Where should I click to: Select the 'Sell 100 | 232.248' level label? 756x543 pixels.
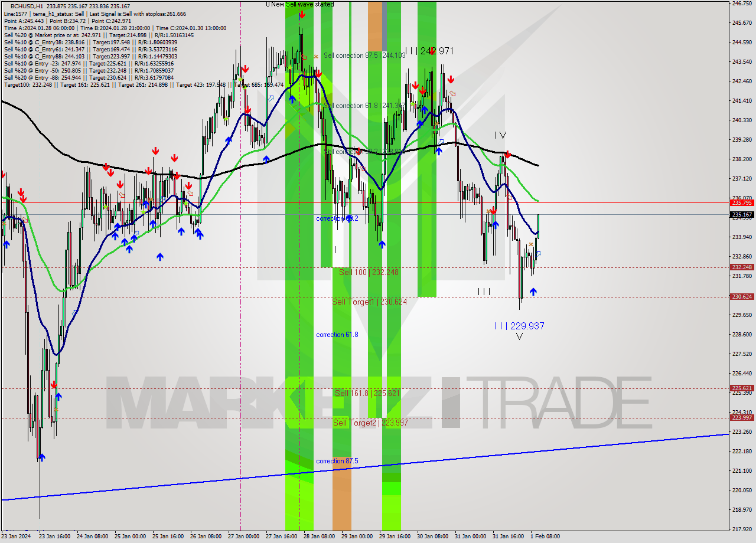point(369,272)
